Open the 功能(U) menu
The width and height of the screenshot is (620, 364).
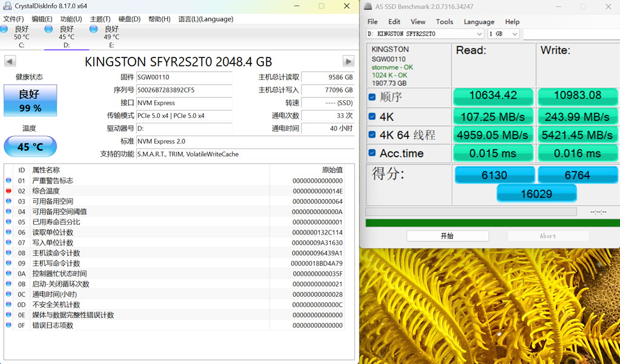[x=71, y=19]
